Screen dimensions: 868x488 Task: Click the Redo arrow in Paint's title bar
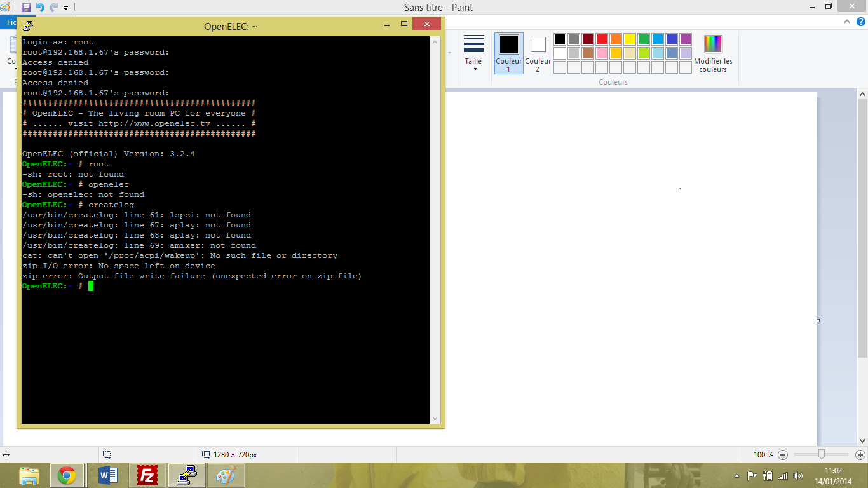click(54, 8)
